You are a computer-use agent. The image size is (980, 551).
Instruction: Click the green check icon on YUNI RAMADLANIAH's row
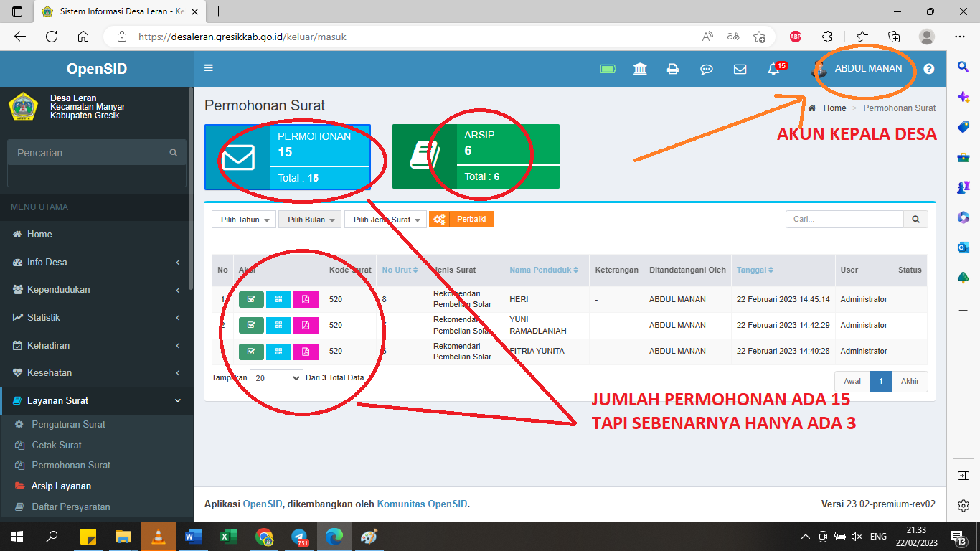250,325
